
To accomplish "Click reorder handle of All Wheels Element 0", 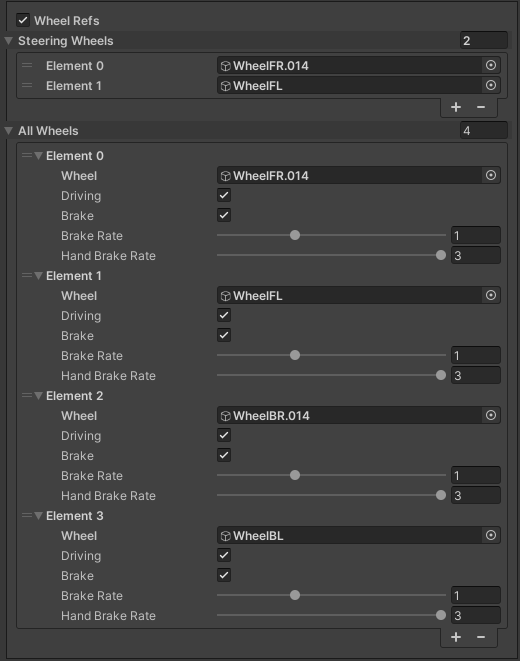I will coord(27,156).
